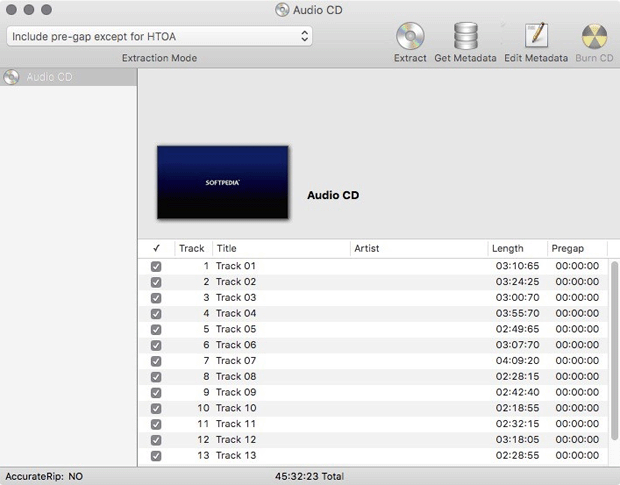The image size is (620, 485).
Task: Sort by the Title column header
Action: click(x=281, y=249)
